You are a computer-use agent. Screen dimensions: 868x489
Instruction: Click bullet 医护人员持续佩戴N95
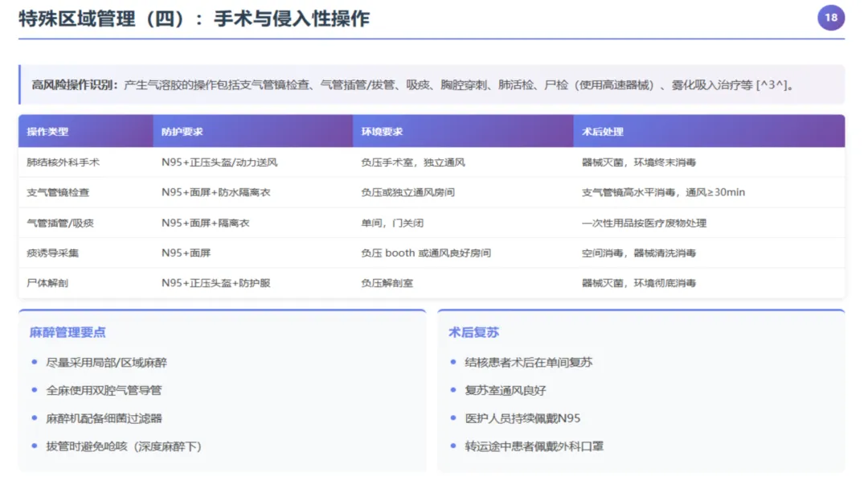(x=522, y=418)
